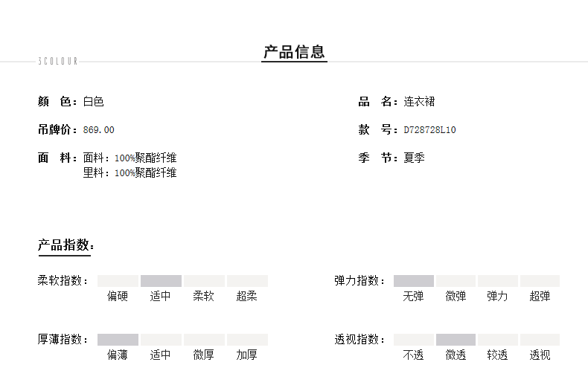Click the 适中 label under 柔软指数

pos(161,296)
